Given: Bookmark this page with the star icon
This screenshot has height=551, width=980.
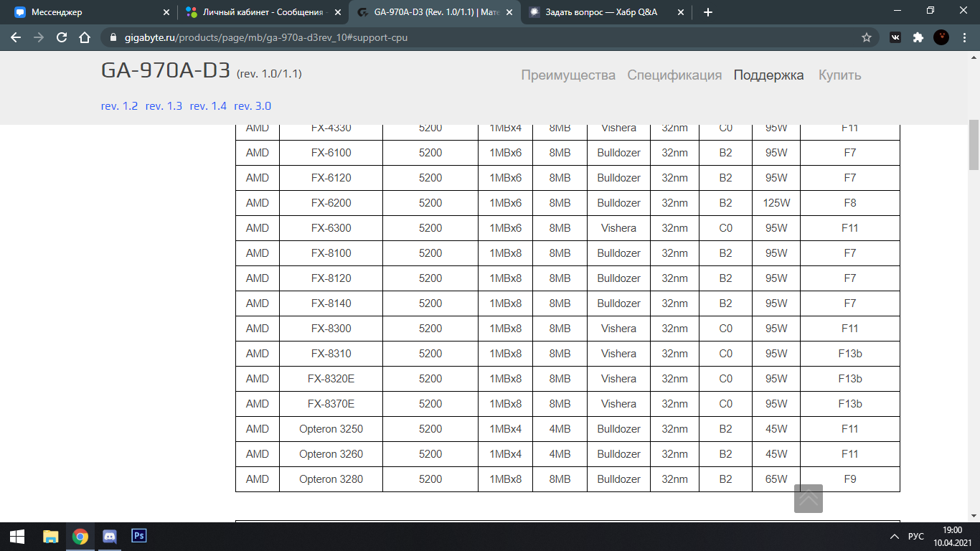Looking at the screenshot, I should coord(867,37).
